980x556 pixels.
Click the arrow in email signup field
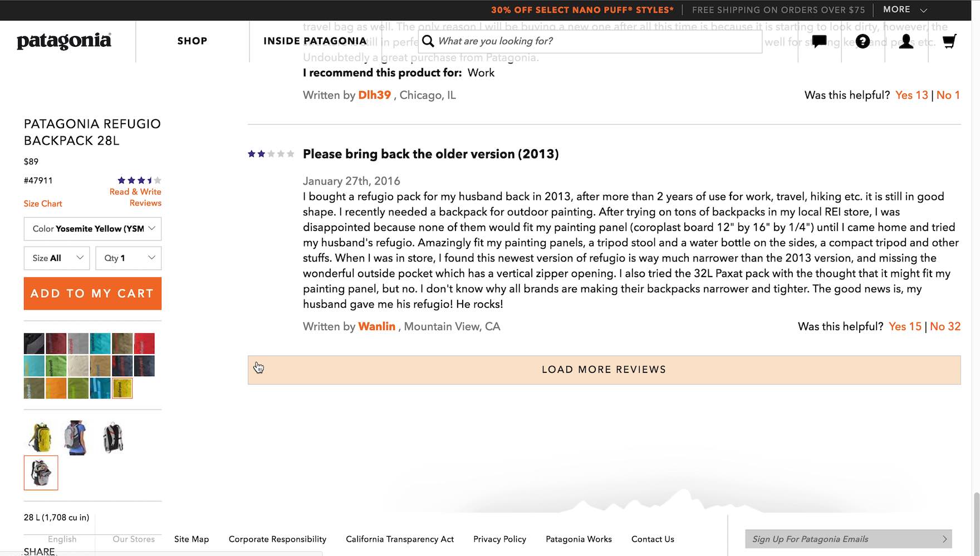pyautogui.click(x=944, y=539)
